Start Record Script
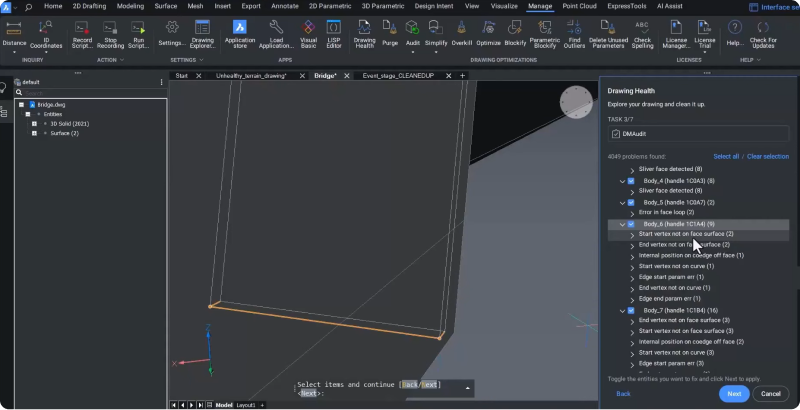 point(83,29)
